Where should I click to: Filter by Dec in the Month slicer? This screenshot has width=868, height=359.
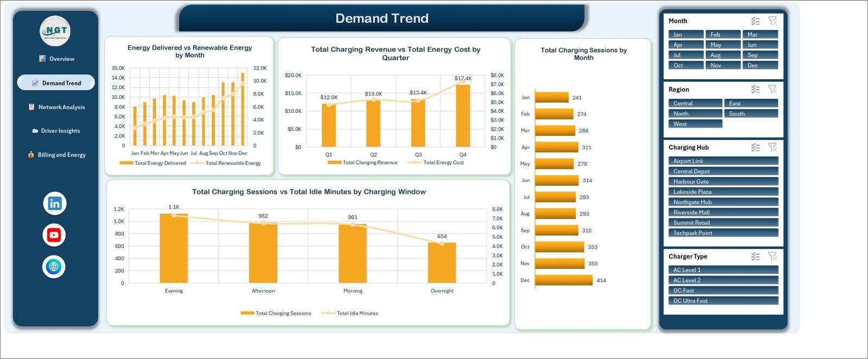[x=760, y=65]
